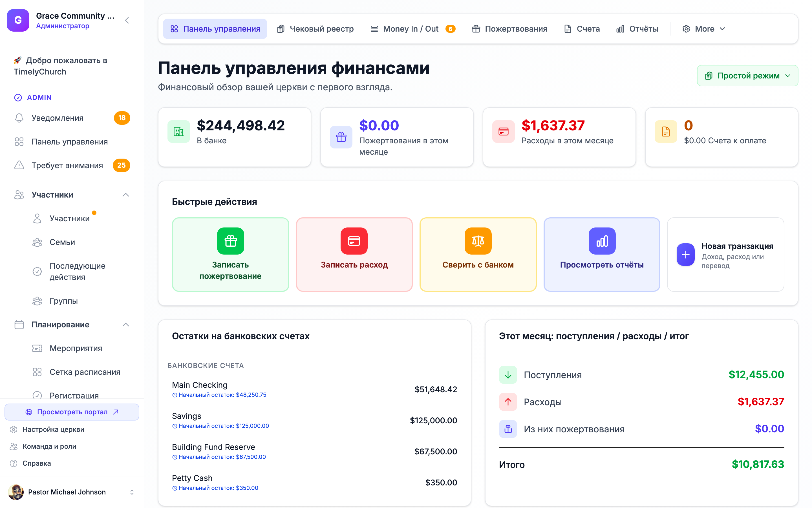Click the warning triangle icon for Требует внимания
This screenshot has height=508, width=812.
click(19, 165)
